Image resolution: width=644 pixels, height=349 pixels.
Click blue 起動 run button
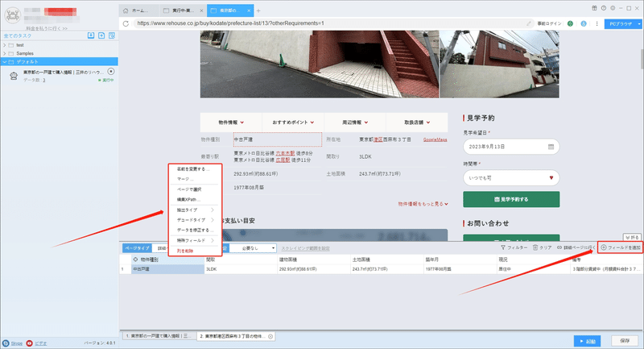[588, 341]
